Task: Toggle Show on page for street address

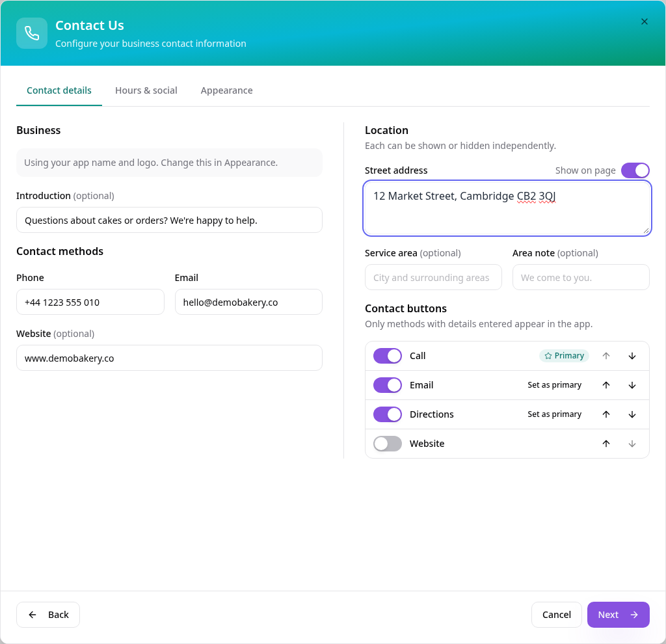Action: (635, 170)
